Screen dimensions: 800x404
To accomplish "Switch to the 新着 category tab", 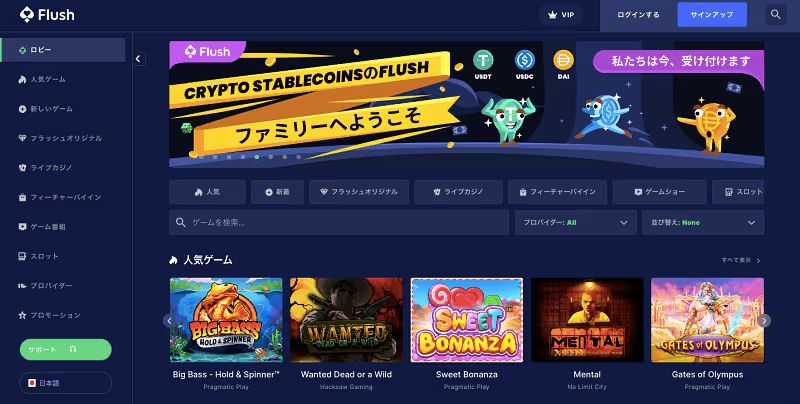I will 278,192.
